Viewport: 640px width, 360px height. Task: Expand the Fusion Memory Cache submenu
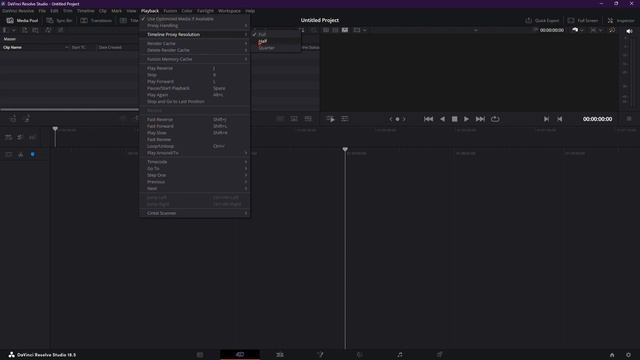tap(195, 59)
